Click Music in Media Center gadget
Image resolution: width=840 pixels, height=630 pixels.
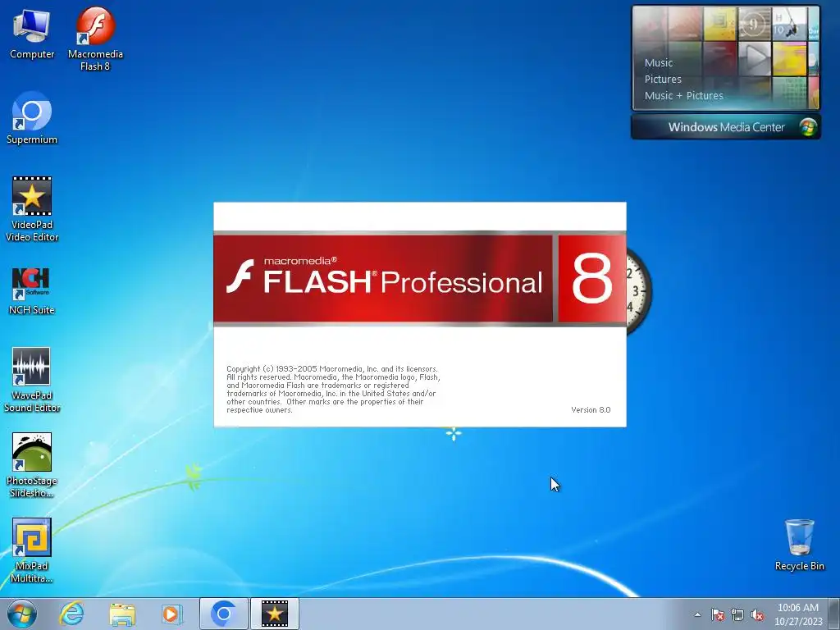click(659, 62)
